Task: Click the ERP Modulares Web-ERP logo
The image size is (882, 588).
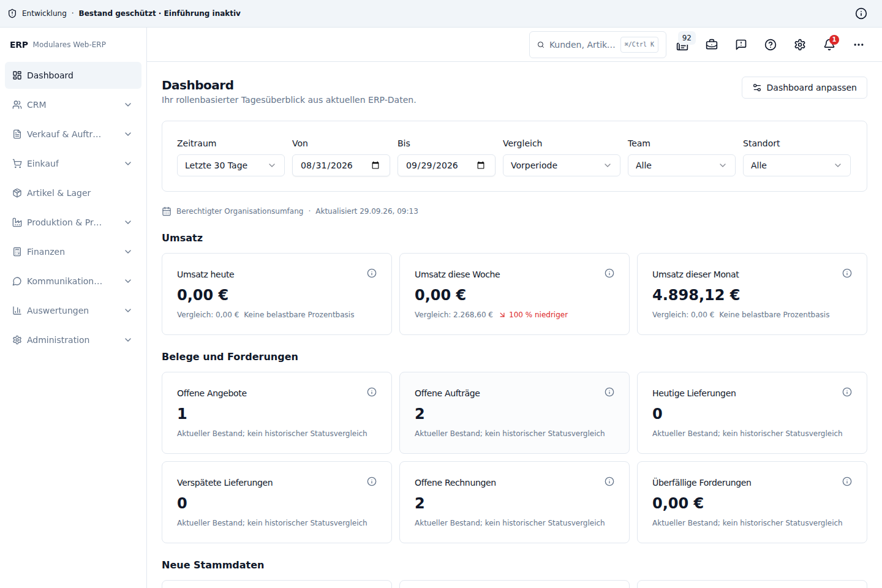Action: [58, 45]
